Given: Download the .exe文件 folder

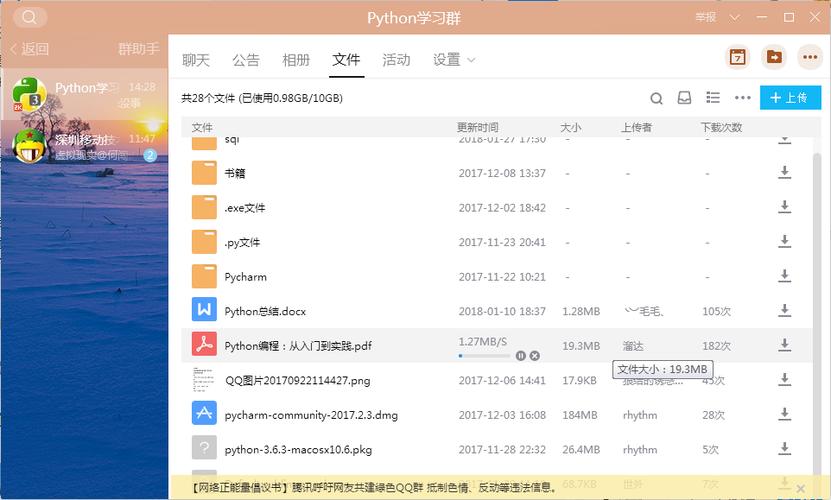Looking at the screenshot, I should click(784, 207).
